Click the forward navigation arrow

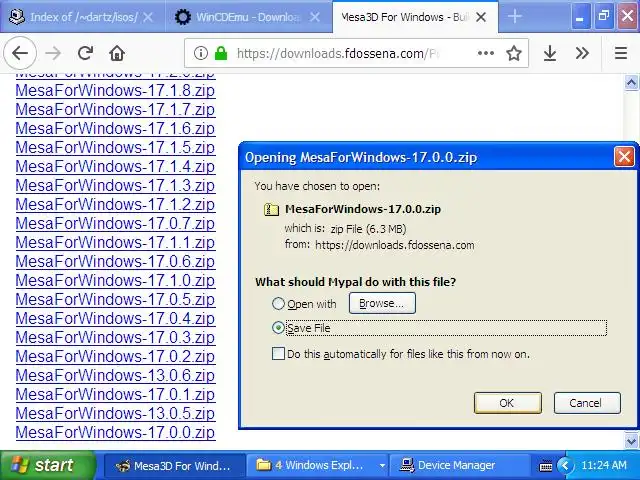click(x=53, y=53)
